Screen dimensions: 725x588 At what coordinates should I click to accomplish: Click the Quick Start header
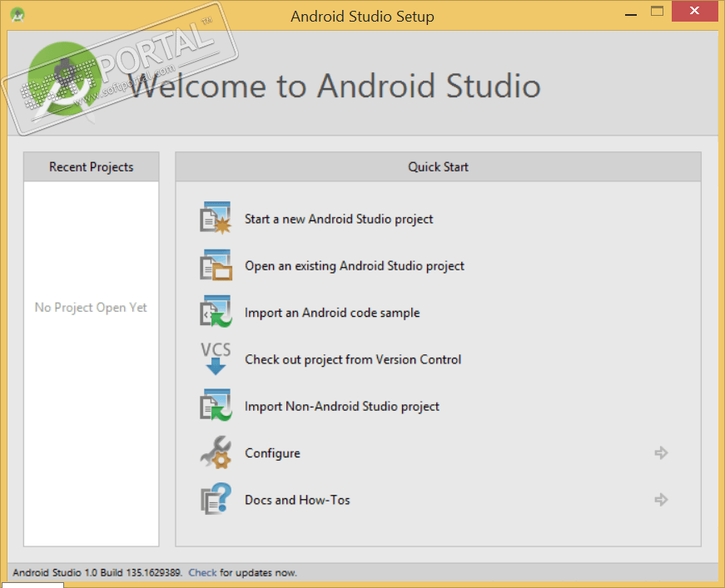pos(438,166)
